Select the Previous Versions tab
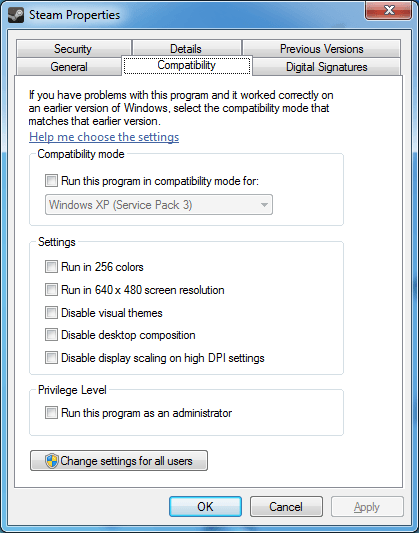Screen dimensions: 419x533 click(x=321, y=49)
